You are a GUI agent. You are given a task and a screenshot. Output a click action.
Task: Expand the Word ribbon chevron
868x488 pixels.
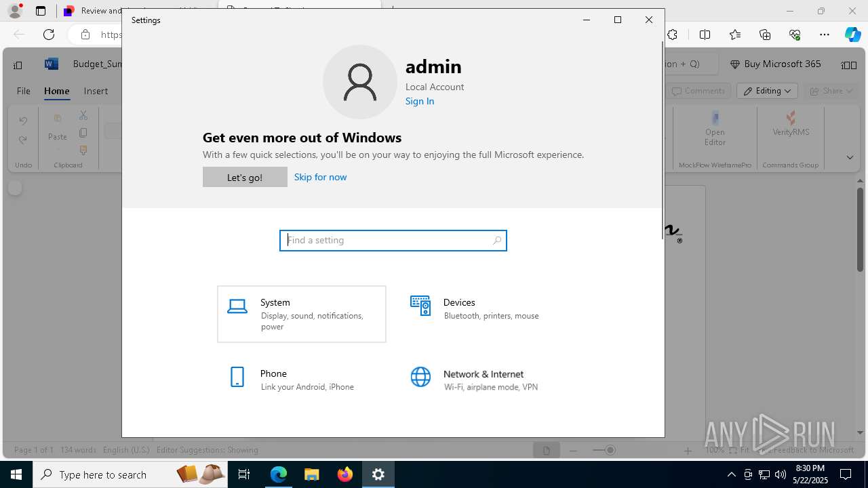tap(850, 157)
